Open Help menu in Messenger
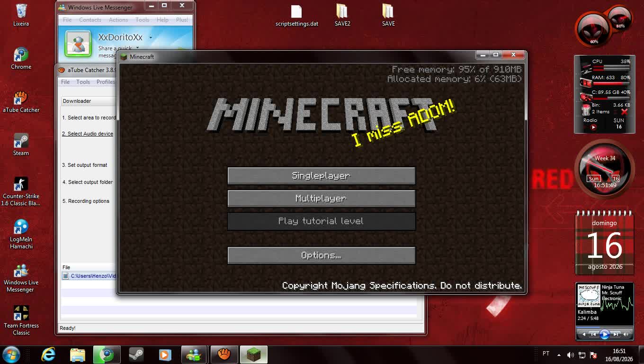 162,20
